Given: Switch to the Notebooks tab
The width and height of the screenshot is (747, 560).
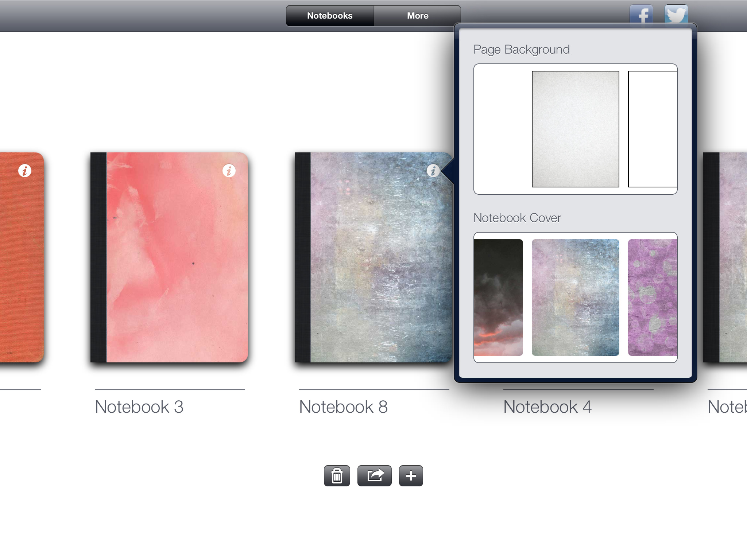Looking at the screenshot, I should pyautogui.click(x=330, y=15).
